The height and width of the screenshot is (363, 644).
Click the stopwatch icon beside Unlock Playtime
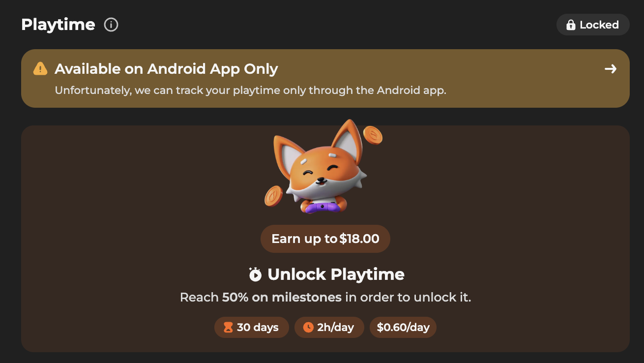[x=255, y=274]
